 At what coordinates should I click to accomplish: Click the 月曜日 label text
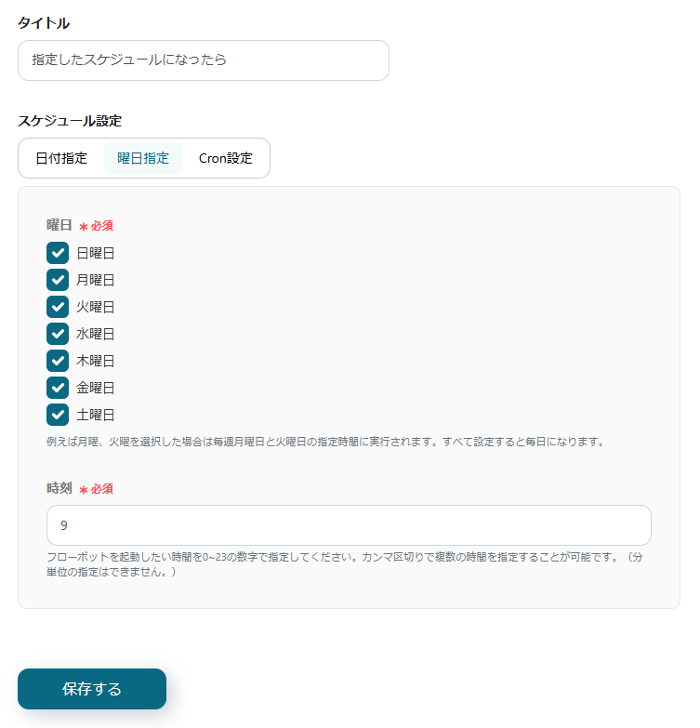click(x=95, y=281)
